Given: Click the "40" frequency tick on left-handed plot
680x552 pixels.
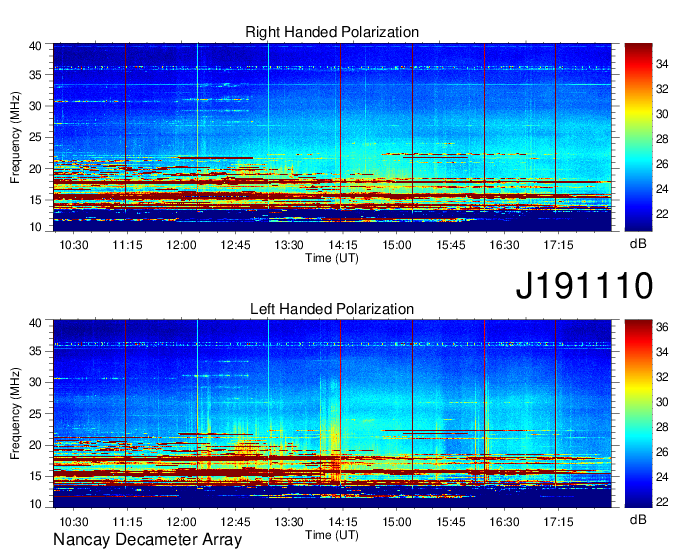Looking at the screenshot, I should click(x=35, y=323).
